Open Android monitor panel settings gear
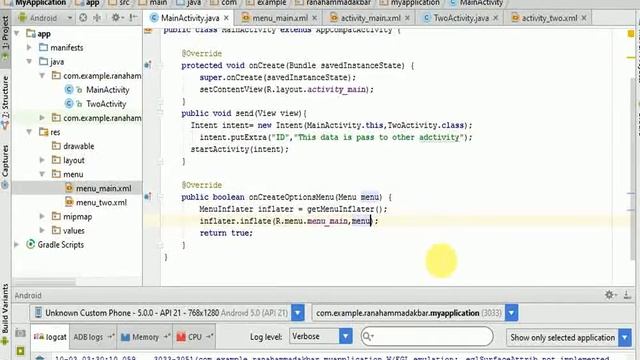 [x=610, y=295]
